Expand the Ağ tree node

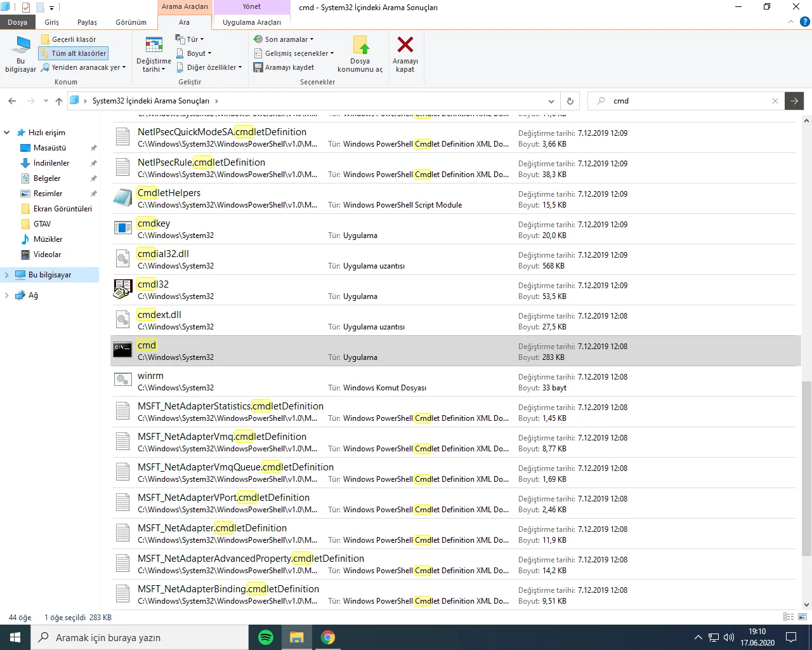(x=7, y=295)
